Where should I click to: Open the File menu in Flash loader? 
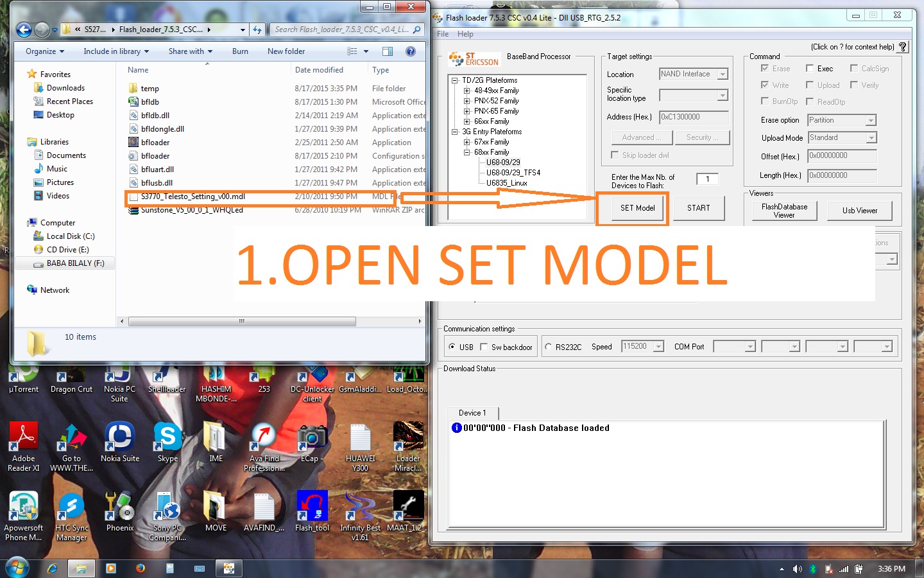[x=443, y=34]
